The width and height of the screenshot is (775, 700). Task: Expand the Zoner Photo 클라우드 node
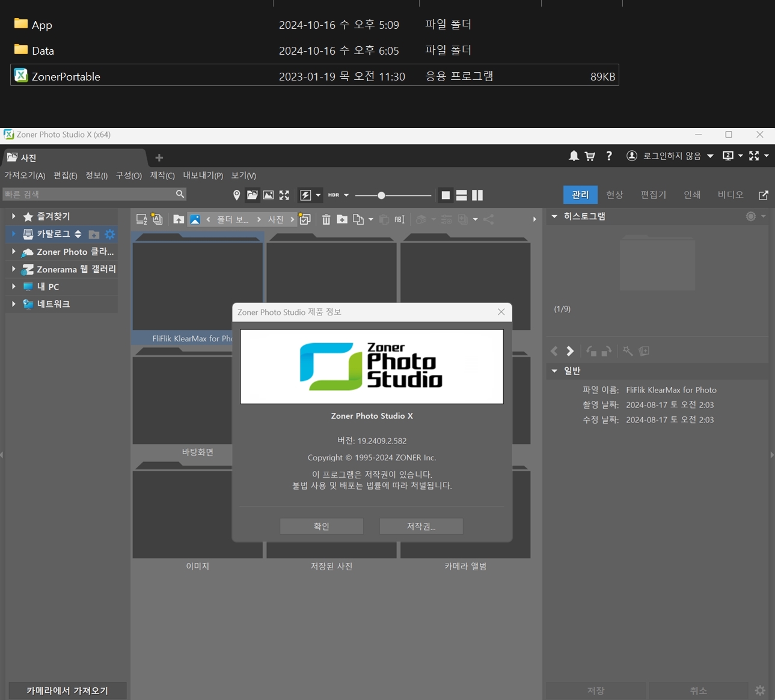pyautogui.click(x=14, y=252)
